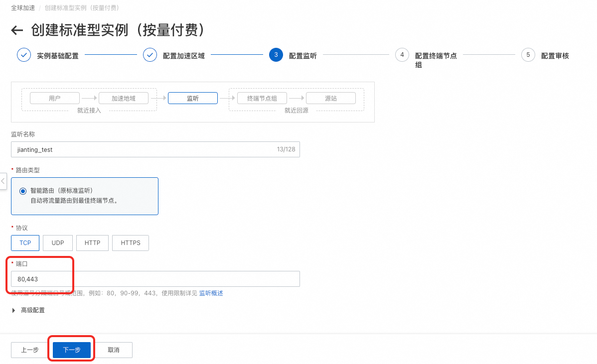597x364 pixels.
Task: Click the 就近接入 caption
Action: tap(89, 111)
